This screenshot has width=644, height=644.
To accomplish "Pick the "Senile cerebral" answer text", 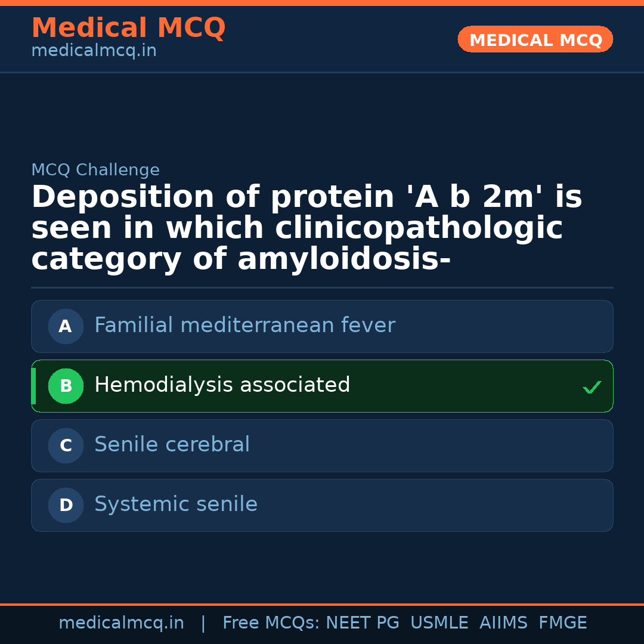I will point(172,445).
